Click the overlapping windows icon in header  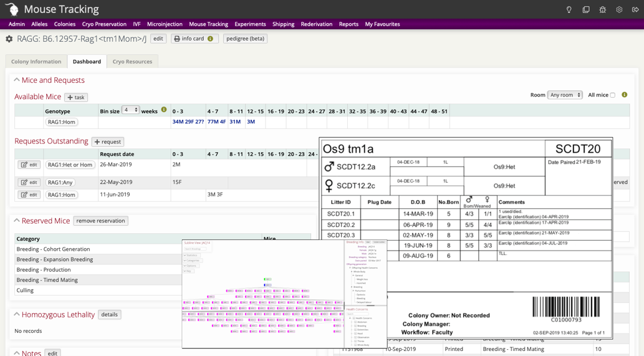(585, 9)
